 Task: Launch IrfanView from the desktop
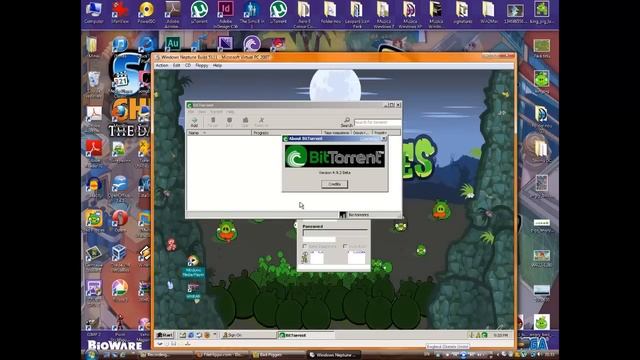click(x=120, y=12)
